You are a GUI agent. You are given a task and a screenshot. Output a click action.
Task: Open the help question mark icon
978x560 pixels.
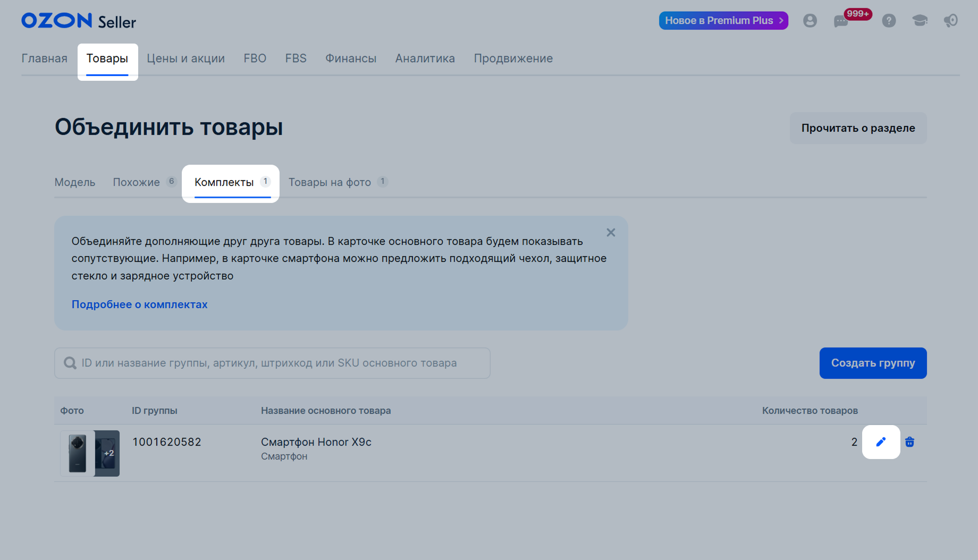[889, 21]
